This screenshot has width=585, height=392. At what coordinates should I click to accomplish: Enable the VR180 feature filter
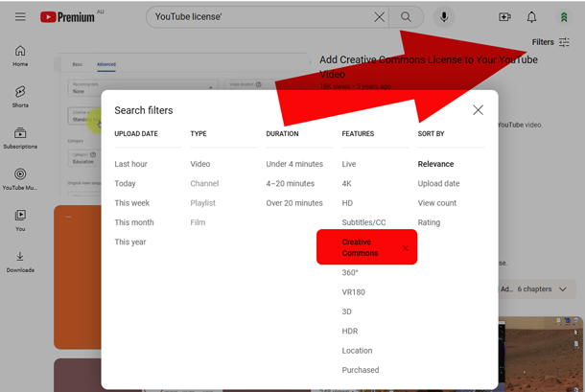click(353, 292)
